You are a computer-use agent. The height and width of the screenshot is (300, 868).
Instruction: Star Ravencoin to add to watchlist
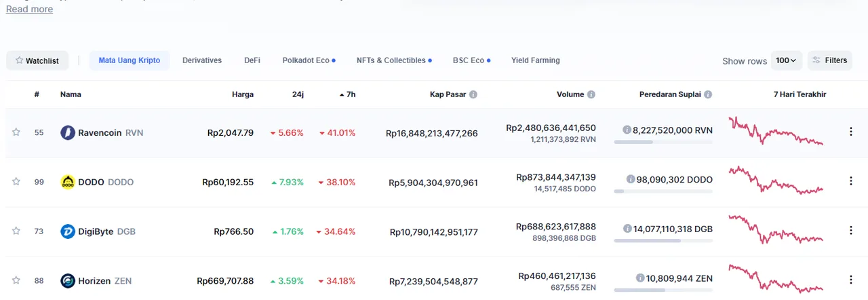coord(16,132)
